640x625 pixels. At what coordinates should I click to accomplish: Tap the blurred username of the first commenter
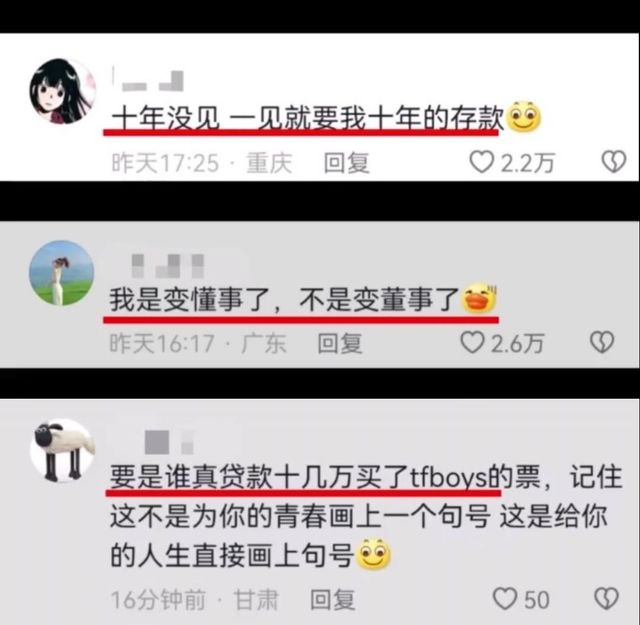[x=148, y=81]
